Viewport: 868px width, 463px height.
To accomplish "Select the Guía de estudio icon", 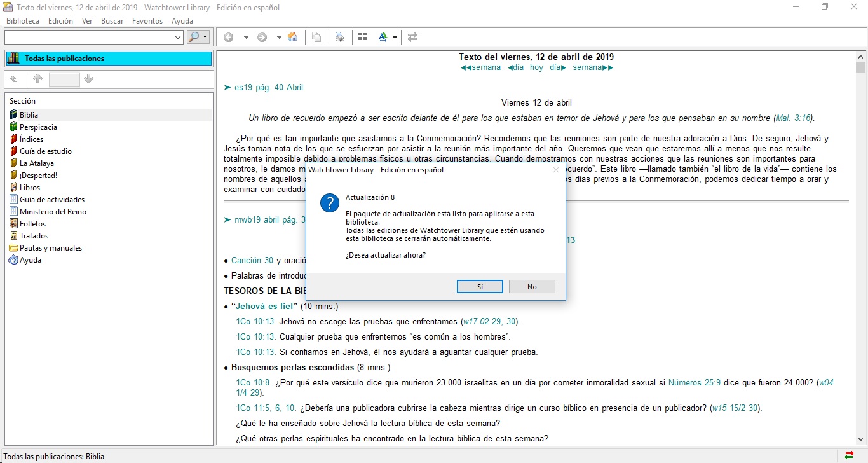I will coord(13,151).
